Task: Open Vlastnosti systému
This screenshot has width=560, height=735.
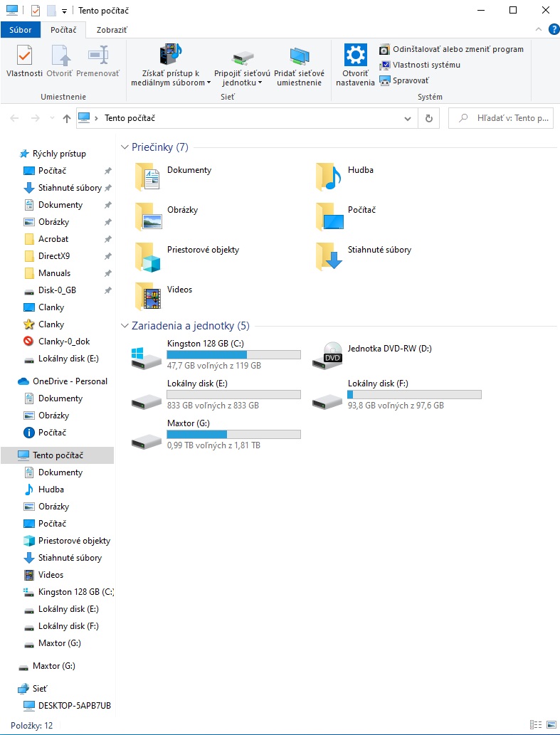Action: [x=419, y=65]
